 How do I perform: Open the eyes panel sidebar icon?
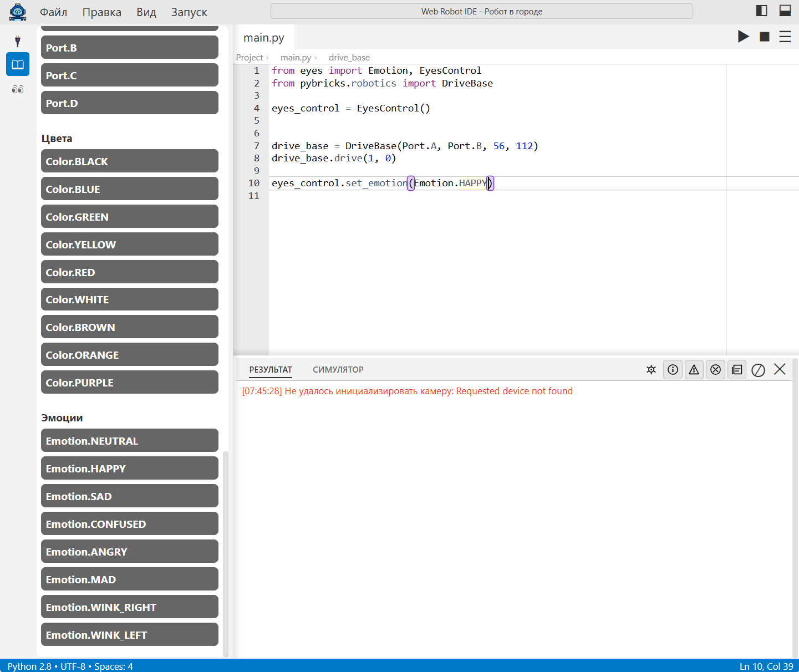[18, 89]
